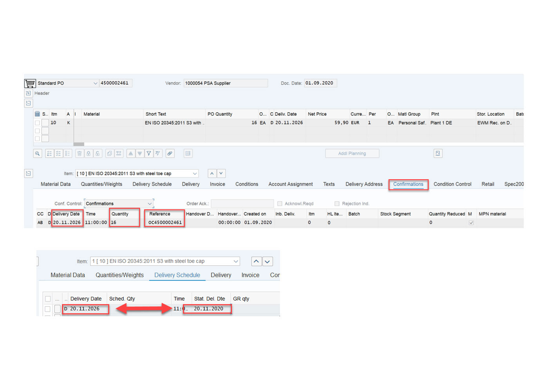This screenshot has width=548, height=392.
Task: Open the Standard PO document type dropdown
Action: coord(96,83)
